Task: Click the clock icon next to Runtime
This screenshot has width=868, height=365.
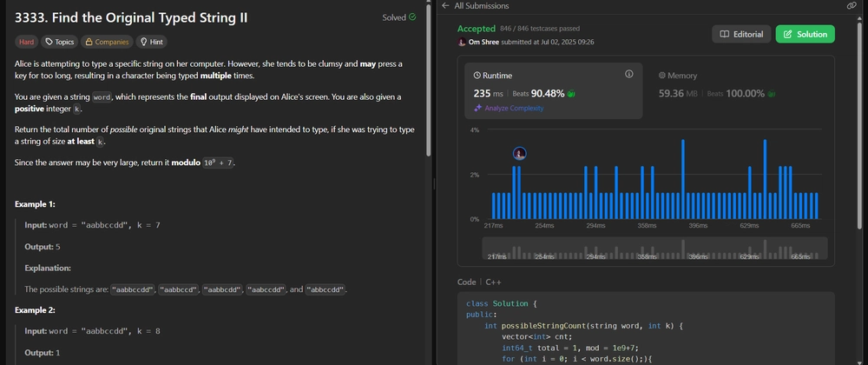Action: tap(477, 76)
